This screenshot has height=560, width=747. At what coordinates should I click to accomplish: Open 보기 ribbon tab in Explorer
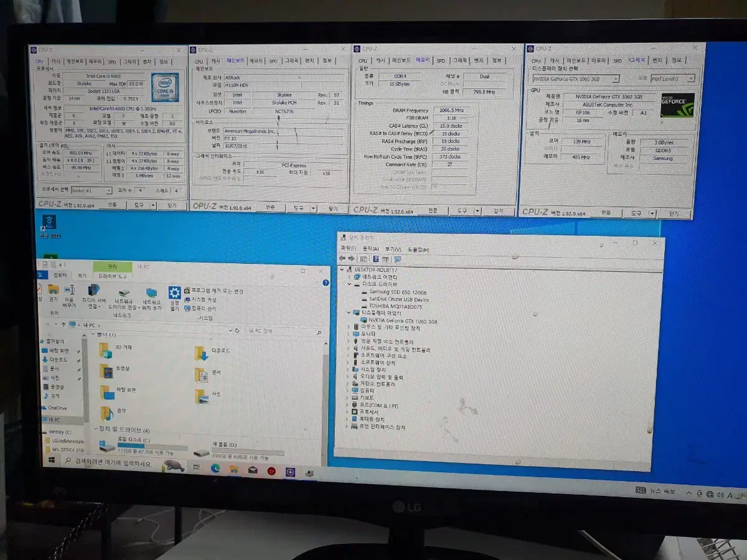[82, 275]
